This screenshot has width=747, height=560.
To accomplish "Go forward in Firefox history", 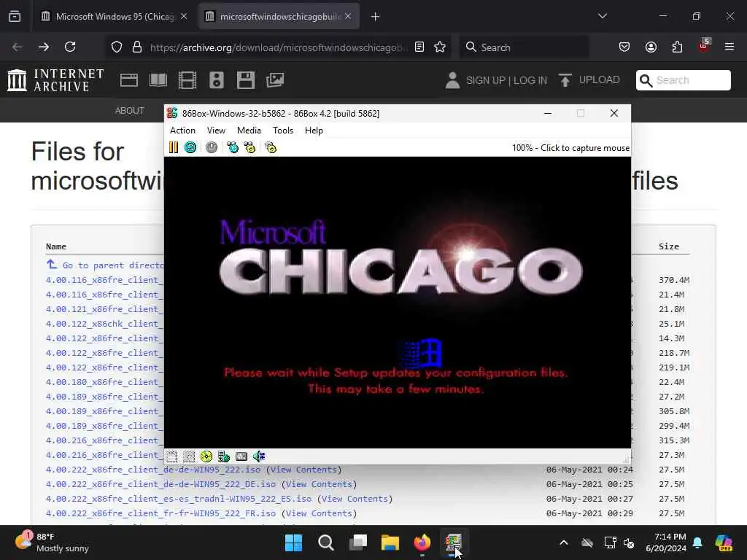I will [43, 47].
